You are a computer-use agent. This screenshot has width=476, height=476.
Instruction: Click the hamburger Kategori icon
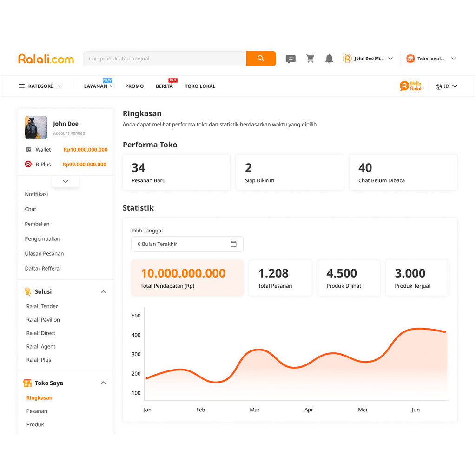[x=21, y=86]
